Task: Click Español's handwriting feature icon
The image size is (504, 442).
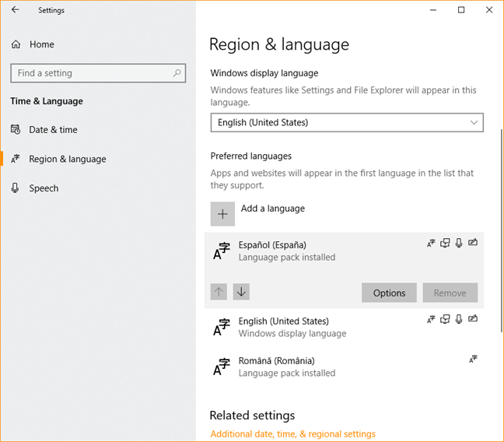Action: (x=473, y=242)
